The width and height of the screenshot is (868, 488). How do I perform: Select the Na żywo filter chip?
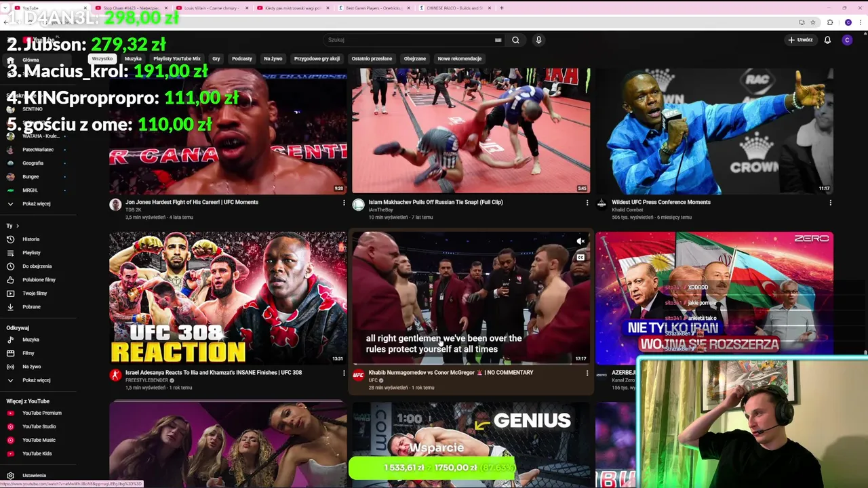coord(273,59)
